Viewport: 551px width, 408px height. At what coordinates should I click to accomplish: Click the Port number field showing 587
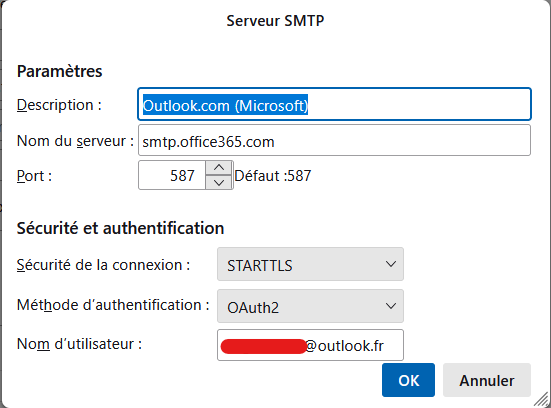[x=172, y=175]
